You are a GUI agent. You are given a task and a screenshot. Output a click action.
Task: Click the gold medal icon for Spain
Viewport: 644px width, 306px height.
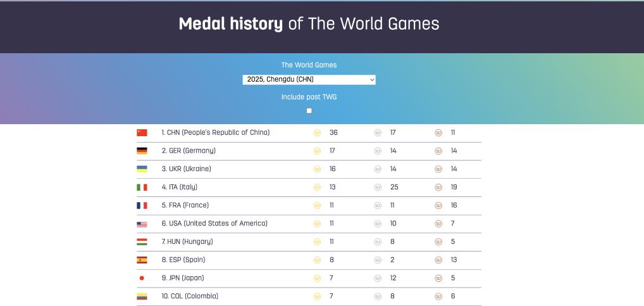[318, 260]
